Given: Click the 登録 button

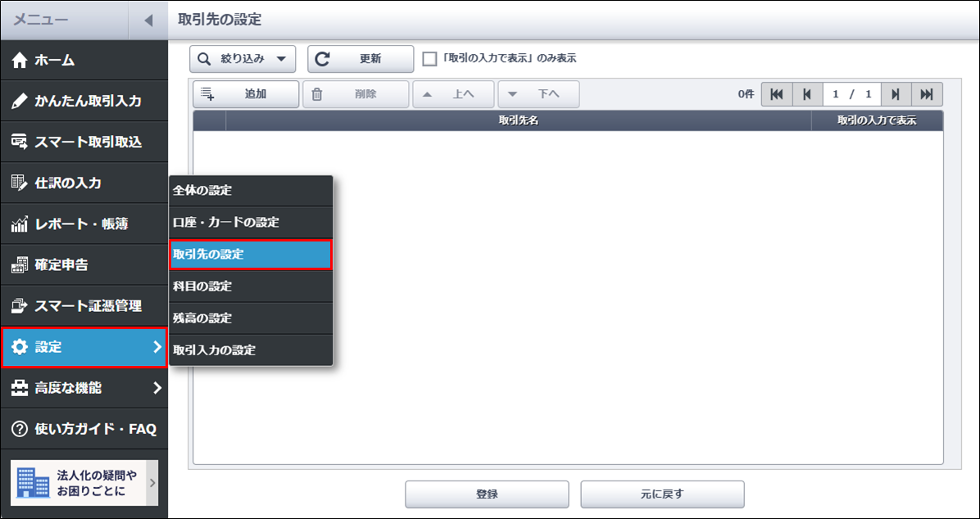Looking at the screenshot, I should [487, 494].
